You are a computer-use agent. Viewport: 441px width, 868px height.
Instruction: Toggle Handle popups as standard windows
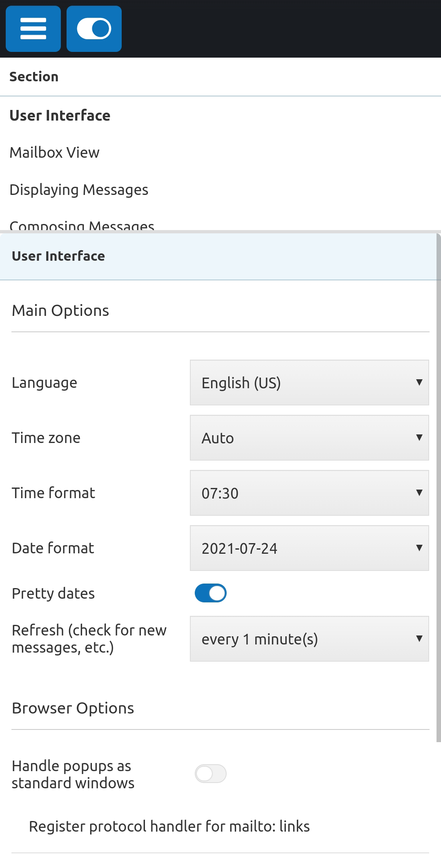pyautogui.click(x=211, y=773)
